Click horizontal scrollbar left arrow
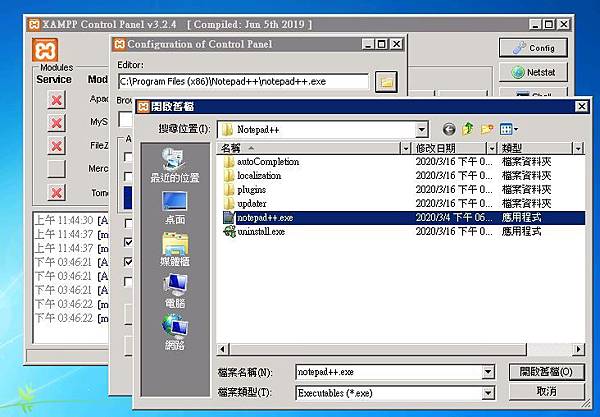 click(x=223, y=349)
